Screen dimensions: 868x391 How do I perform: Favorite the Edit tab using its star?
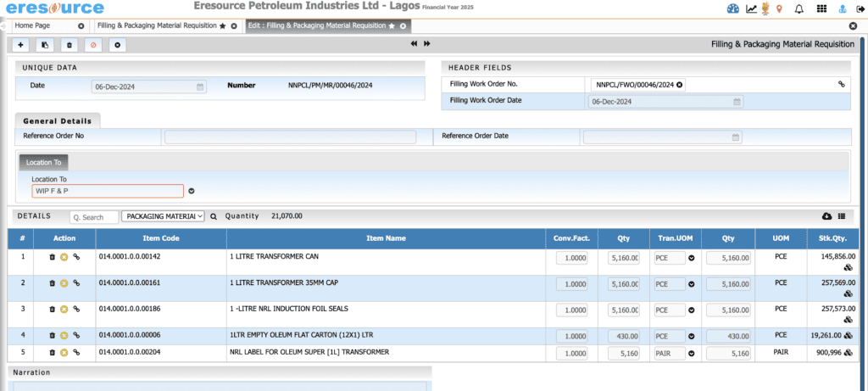click(392, 26)
